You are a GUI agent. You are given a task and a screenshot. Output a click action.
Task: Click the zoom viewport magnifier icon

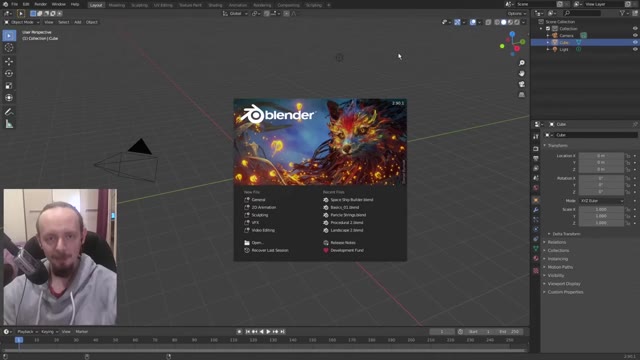pyautogui.click(x=522, y=63)
